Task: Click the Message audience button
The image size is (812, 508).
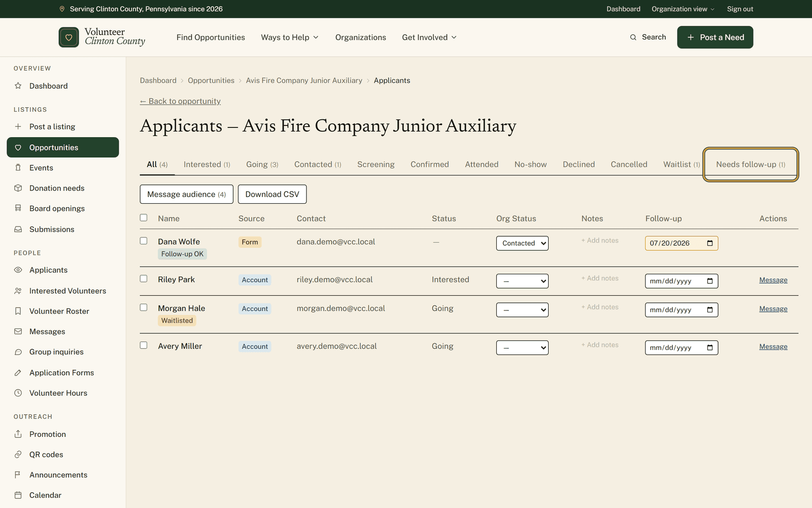Action: tap(187, 194)
